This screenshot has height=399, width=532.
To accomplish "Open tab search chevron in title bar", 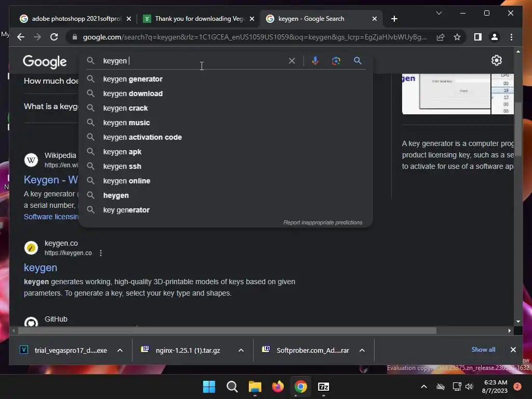I will pyautogui.click(x=438, y=13).
